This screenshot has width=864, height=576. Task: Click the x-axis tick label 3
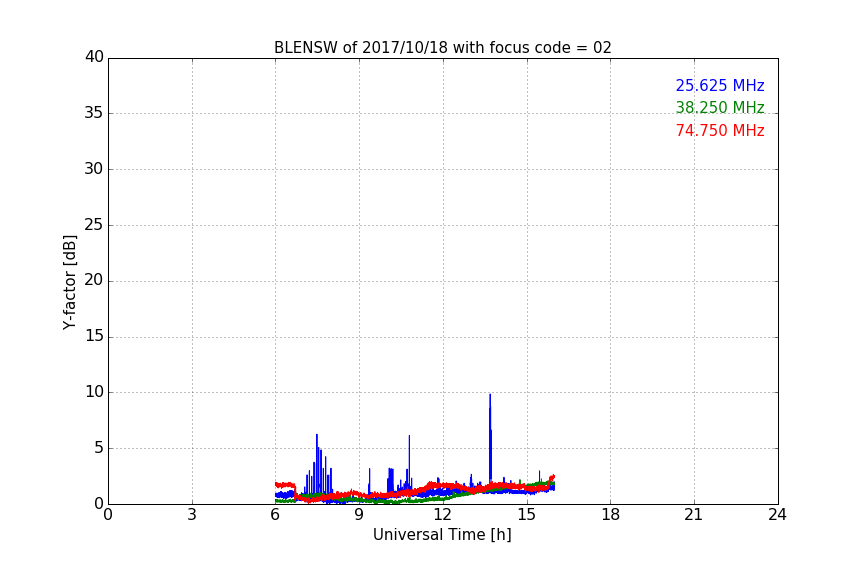click(192, 515)
